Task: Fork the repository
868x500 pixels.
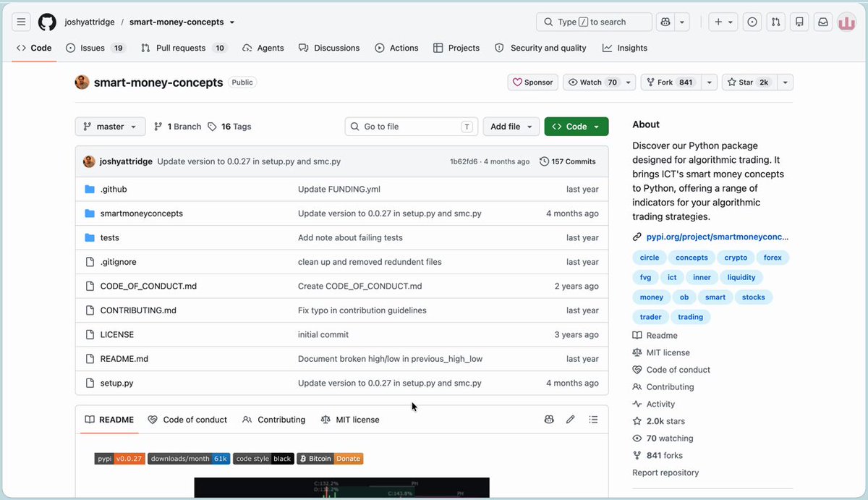Action: tap(670, 82)
